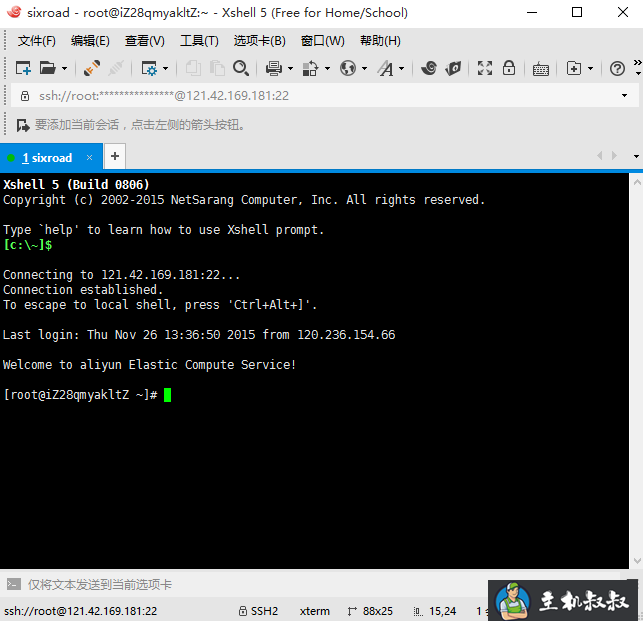Expand the Encoding globe dropdown arrow
The height and width of the screenshot is (621, 643).
point(364,68)
